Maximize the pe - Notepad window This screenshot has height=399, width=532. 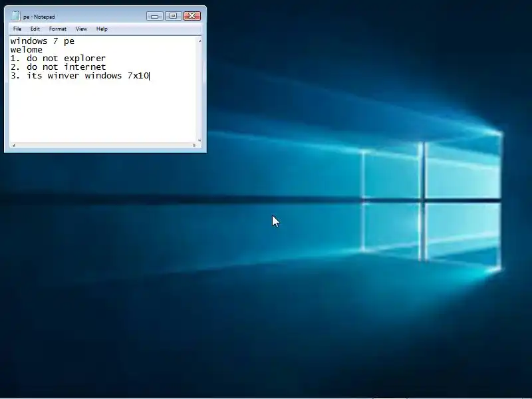[174, 16]
